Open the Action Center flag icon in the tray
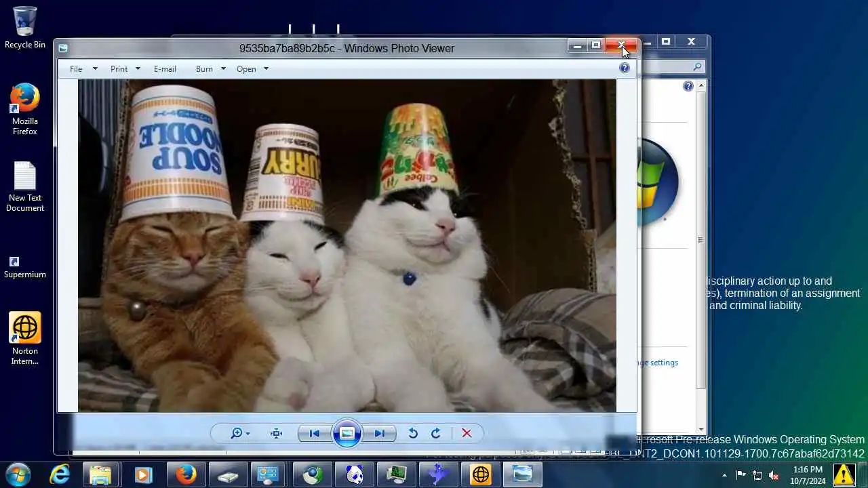The width and height of the screenshot is (868, 488). [x=741, y=475]
